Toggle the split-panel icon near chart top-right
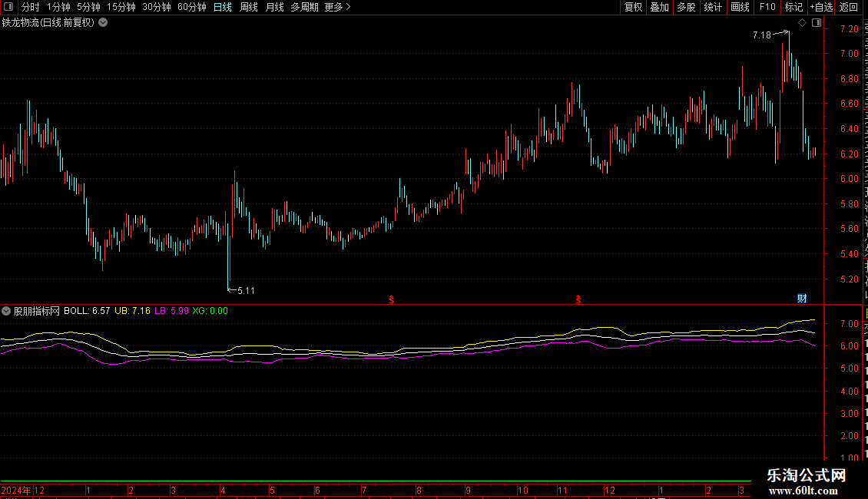Image resolution: width=868 pixels, height=499 pixels. (x=817, y=23)
